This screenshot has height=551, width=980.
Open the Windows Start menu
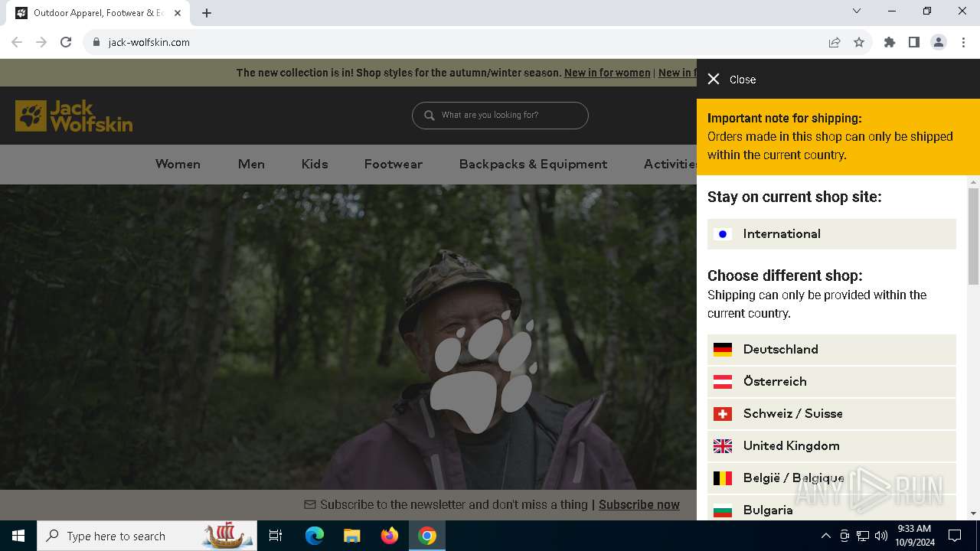[18, 536]
